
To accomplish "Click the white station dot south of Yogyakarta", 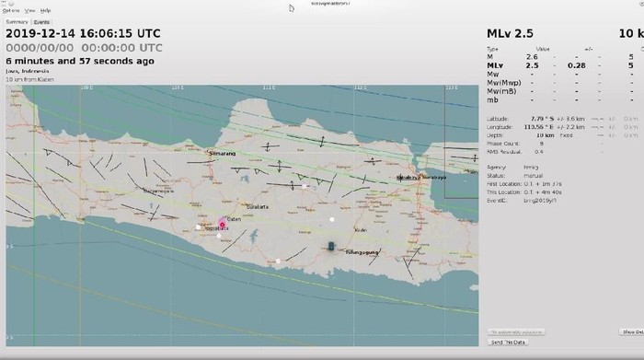I will point(219,236).
